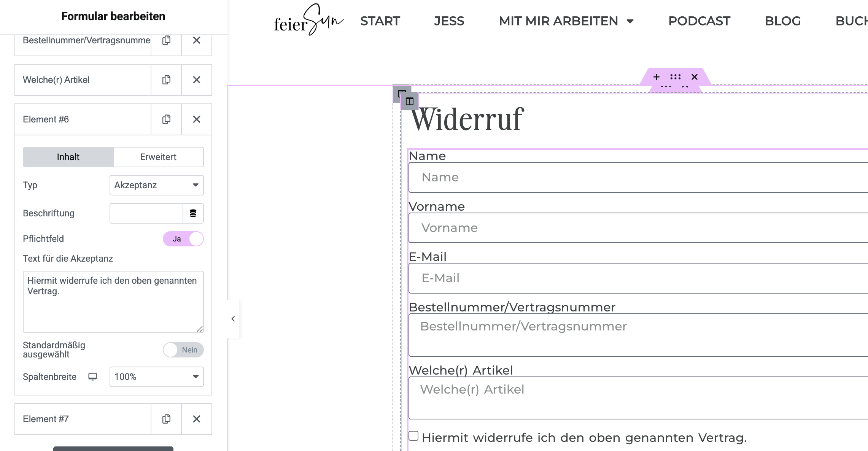This screenshot has width=868, height=451.
Task: Open the Typ dropdown
Action: [x=156, y=185]
